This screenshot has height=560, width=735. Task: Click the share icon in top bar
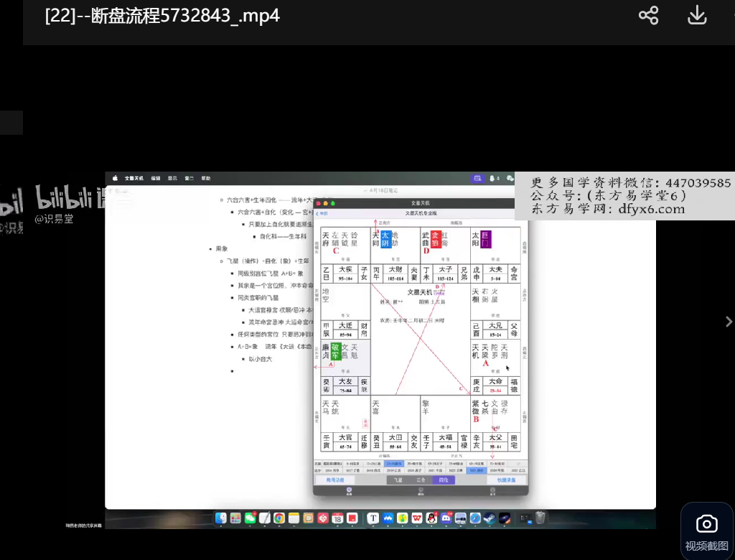648,16
